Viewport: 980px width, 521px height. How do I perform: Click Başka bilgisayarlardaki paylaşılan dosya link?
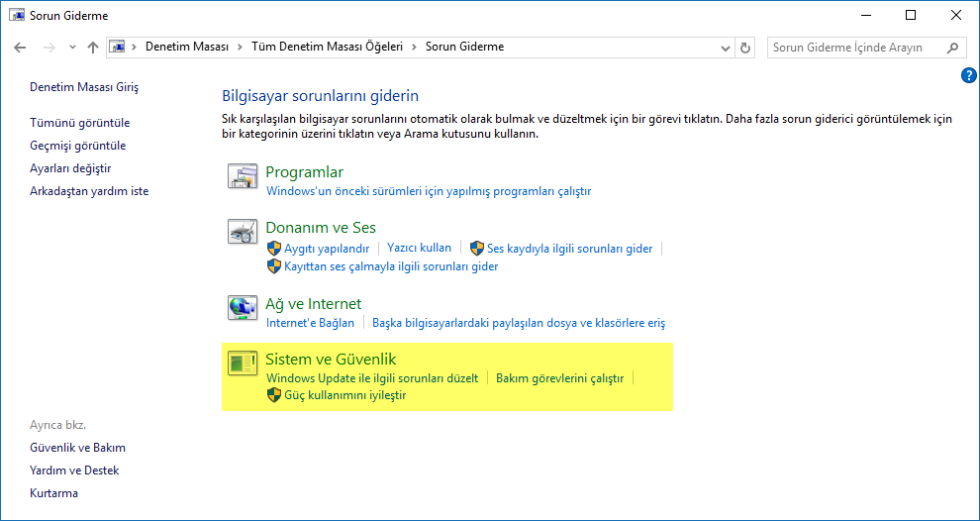[x=519, y=323]
